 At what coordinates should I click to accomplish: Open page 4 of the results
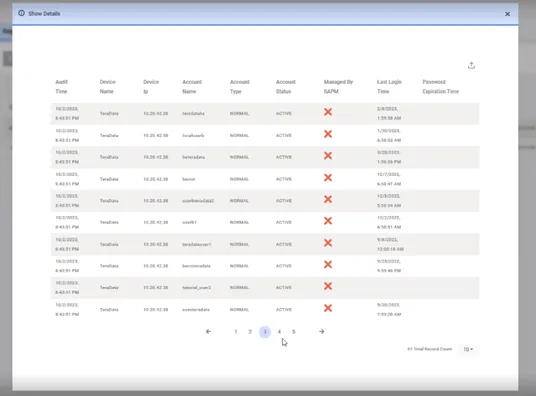pos(279,332)
